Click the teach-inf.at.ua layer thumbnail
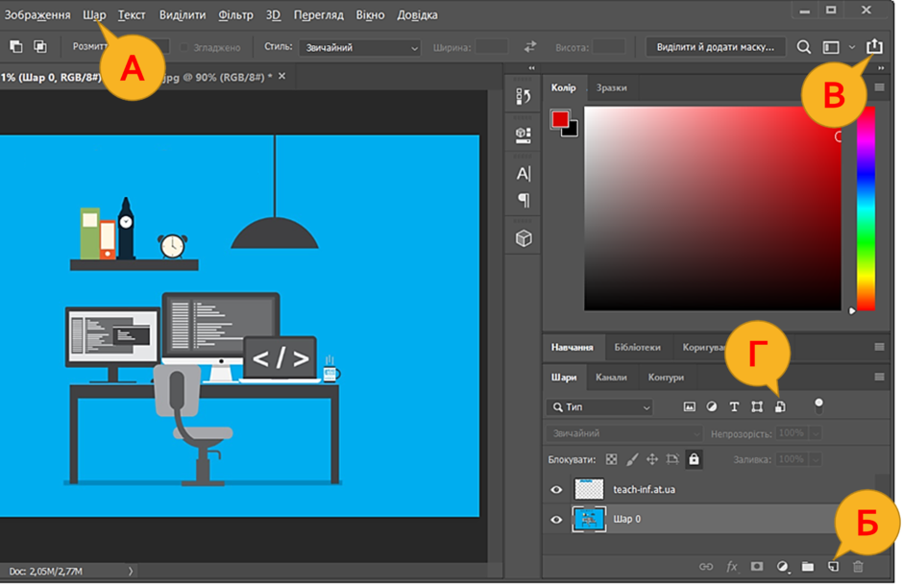903x588 pixels. (x=589, y=490)
